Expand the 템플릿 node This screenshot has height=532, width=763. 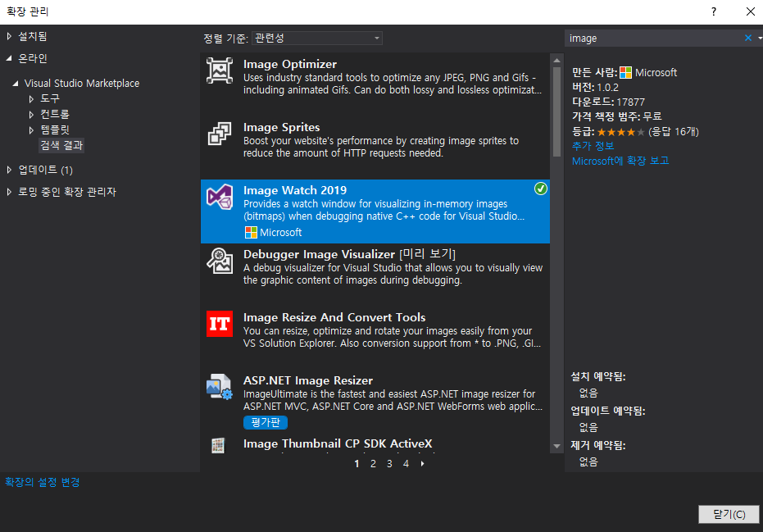[x=31, y=130]
